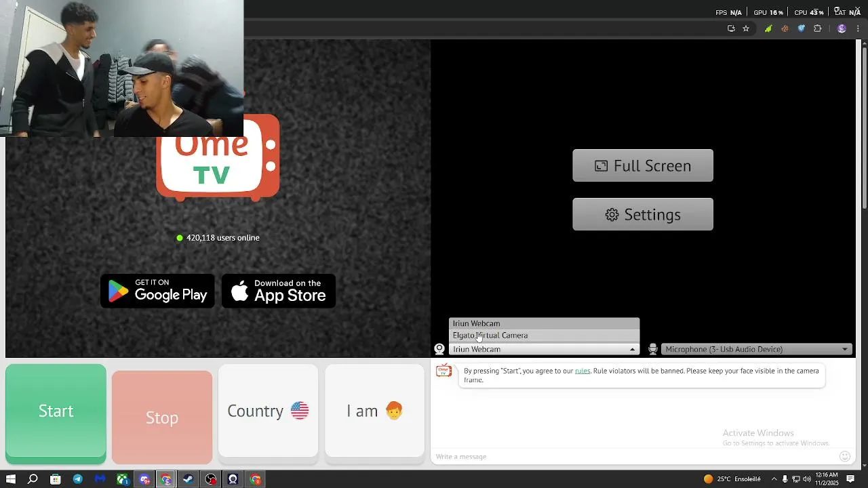Open Xbox app from taskbar
This screenshot has height=488, width=868.
[122, 479]
